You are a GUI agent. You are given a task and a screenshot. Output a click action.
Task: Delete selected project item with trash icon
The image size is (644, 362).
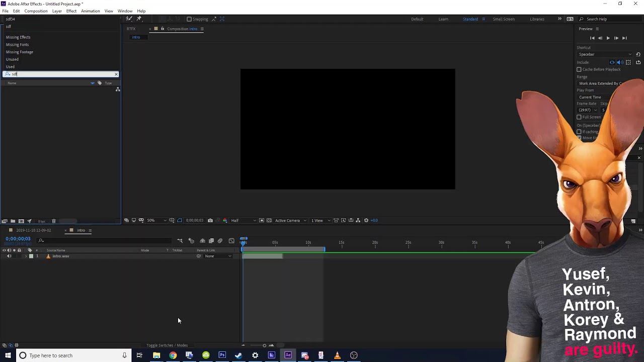(x=54, y=221)
